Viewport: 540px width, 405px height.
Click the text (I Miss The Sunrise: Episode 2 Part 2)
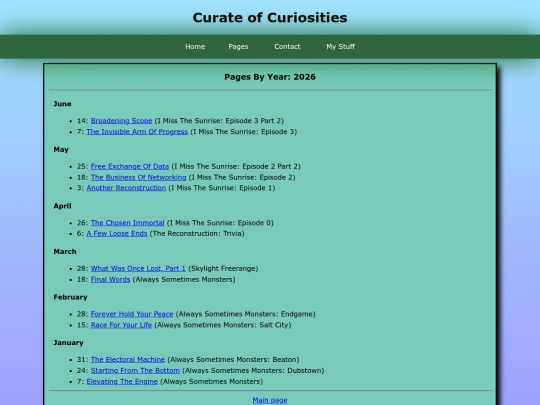(236, 166)
